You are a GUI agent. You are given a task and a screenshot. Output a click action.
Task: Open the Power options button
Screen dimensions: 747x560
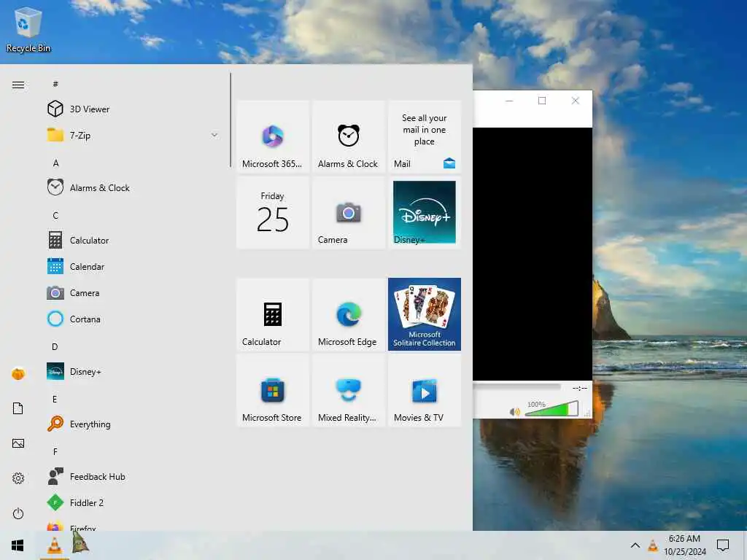(18, 513)
